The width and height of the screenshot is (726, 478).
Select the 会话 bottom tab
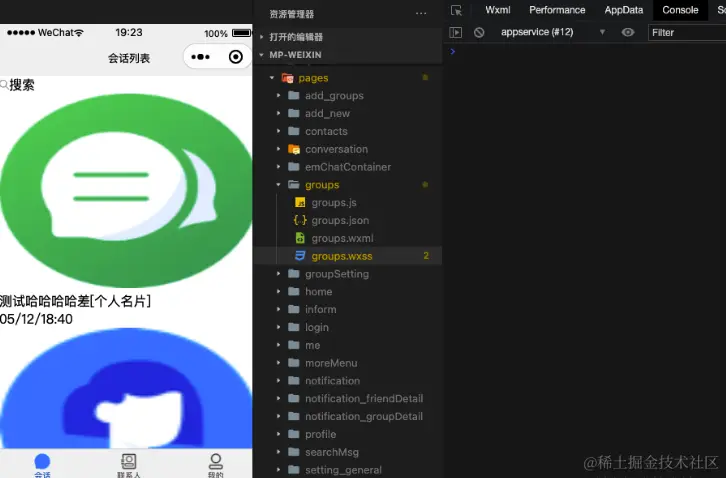pos(42,465)
